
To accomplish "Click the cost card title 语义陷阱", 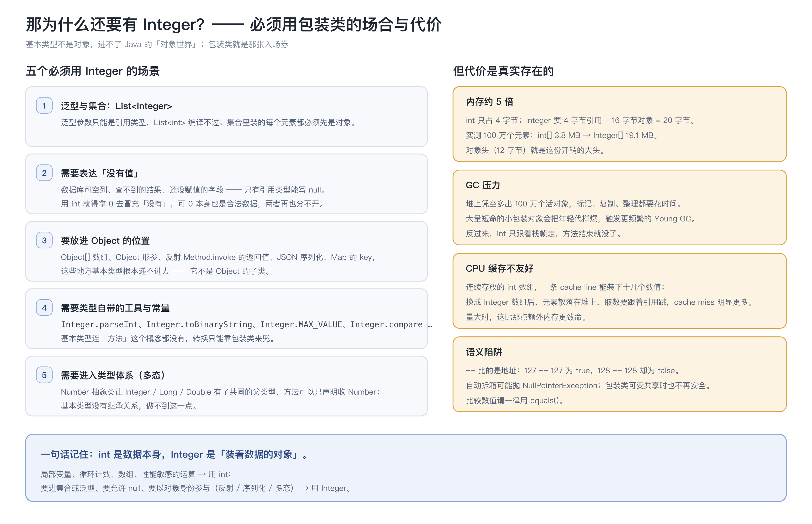I will (484, 352).
